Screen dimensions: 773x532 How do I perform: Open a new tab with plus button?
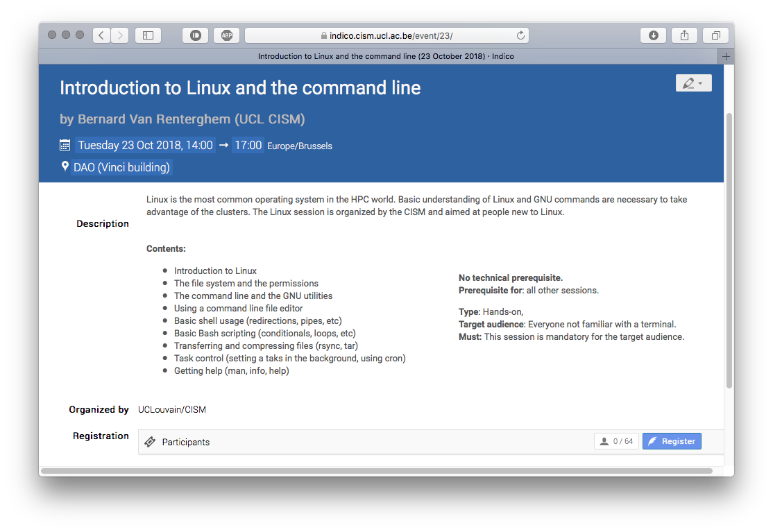(726, 56)
